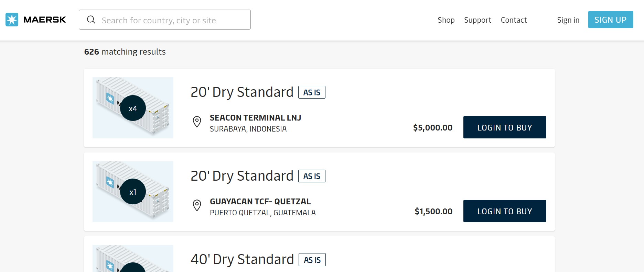Open the 40' Dry Standard listing title
The image size is (644, 272).
coord(242,259)
